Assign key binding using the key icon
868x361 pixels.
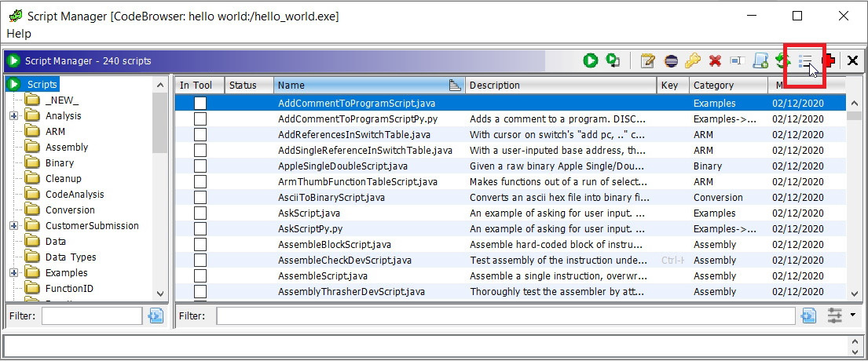click(x=693, y=60)
